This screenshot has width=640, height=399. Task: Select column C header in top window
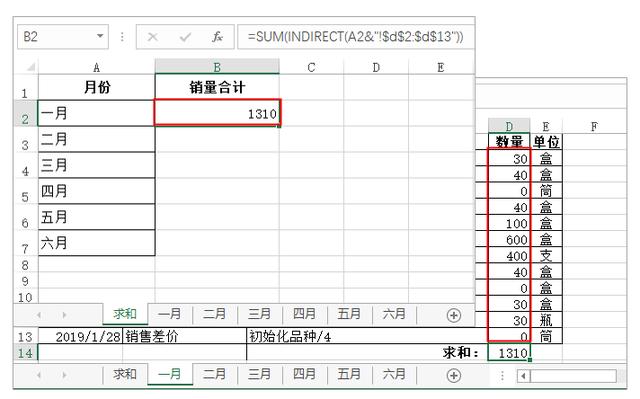pos(311,67)
